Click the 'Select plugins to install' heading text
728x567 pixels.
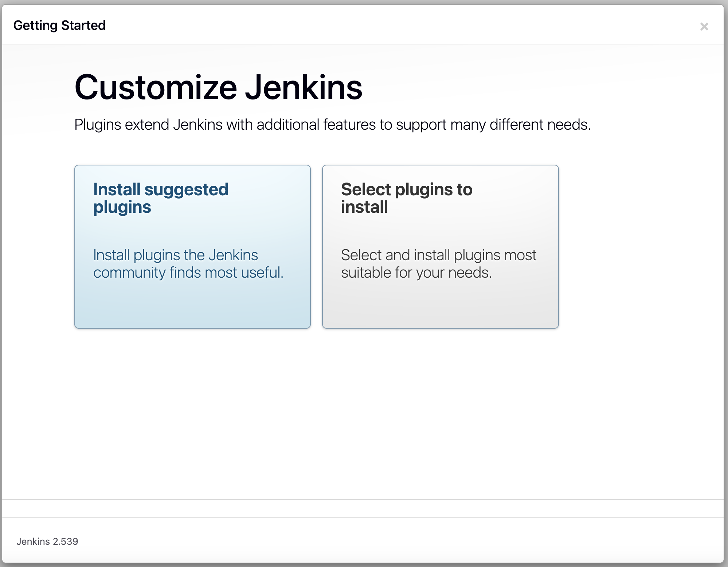407,190
